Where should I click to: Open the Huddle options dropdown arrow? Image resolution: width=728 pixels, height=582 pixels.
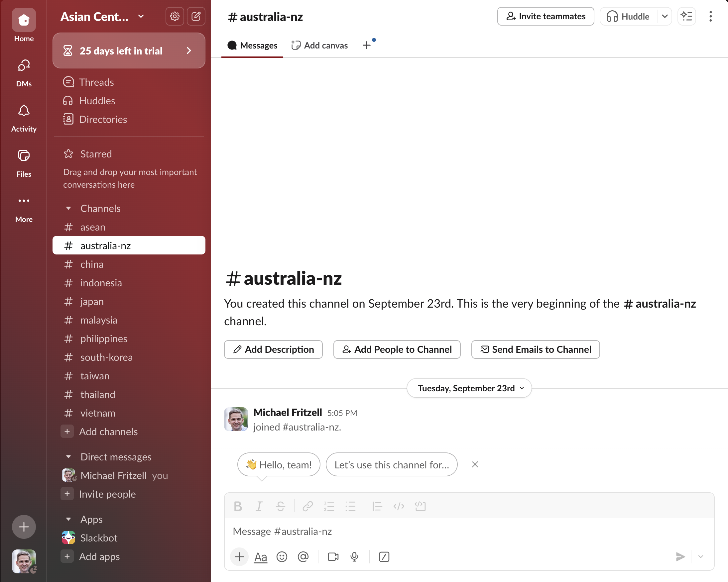click(x=665, y=16)
